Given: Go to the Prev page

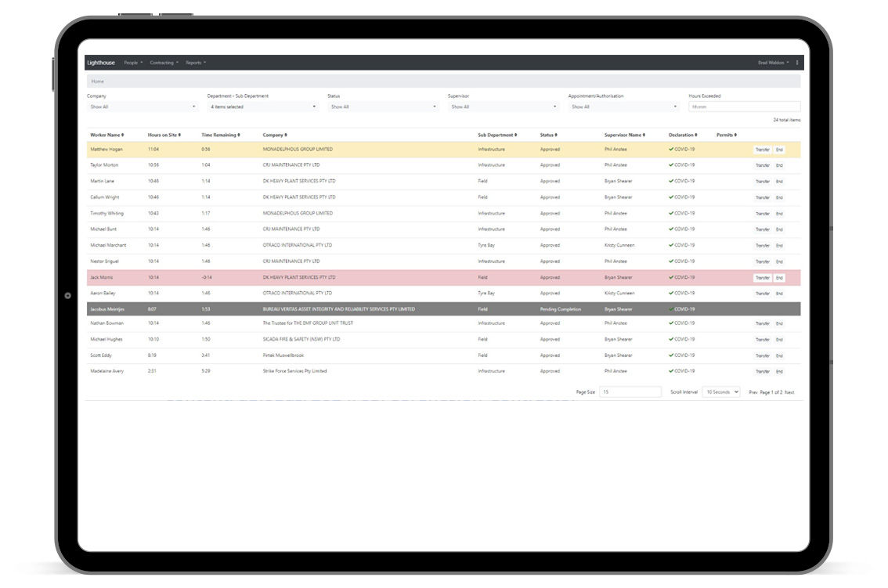Looking at the screenshot, I should [753, 392].
